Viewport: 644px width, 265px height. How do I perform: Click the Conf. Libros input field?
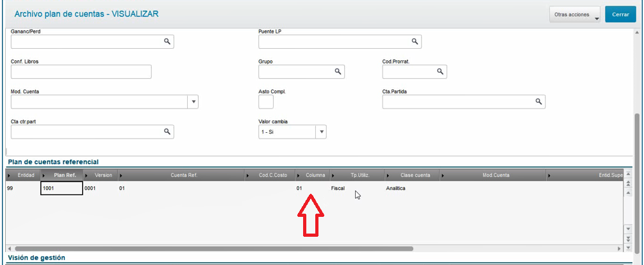(x=81, y=72)
